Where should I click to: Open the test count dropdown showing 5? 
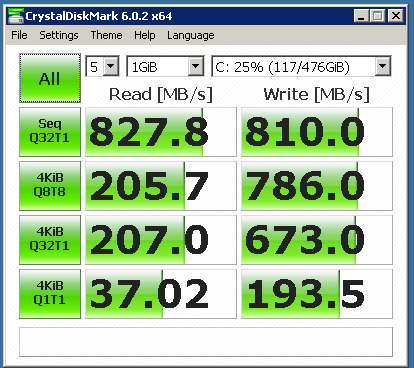(102, 66)
